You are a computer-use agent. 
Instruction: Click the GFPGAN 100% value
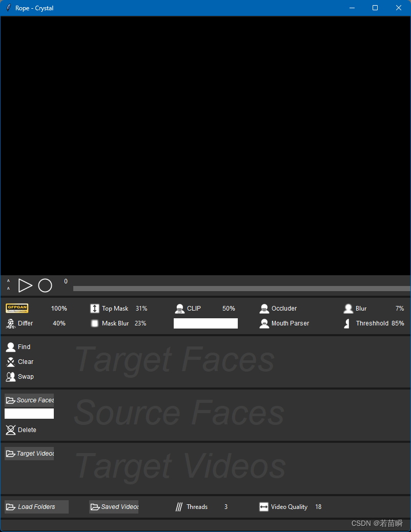click(x=59, y=309)
